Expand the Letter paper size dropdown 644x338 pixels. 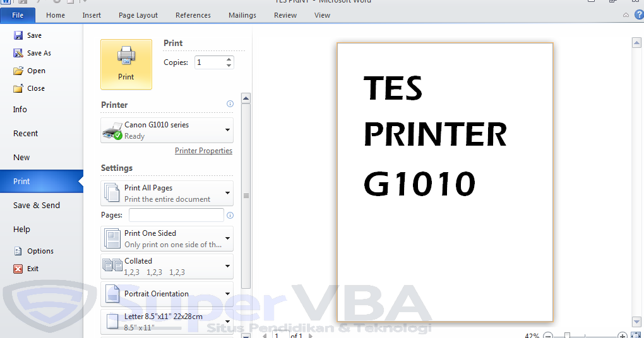227,322
